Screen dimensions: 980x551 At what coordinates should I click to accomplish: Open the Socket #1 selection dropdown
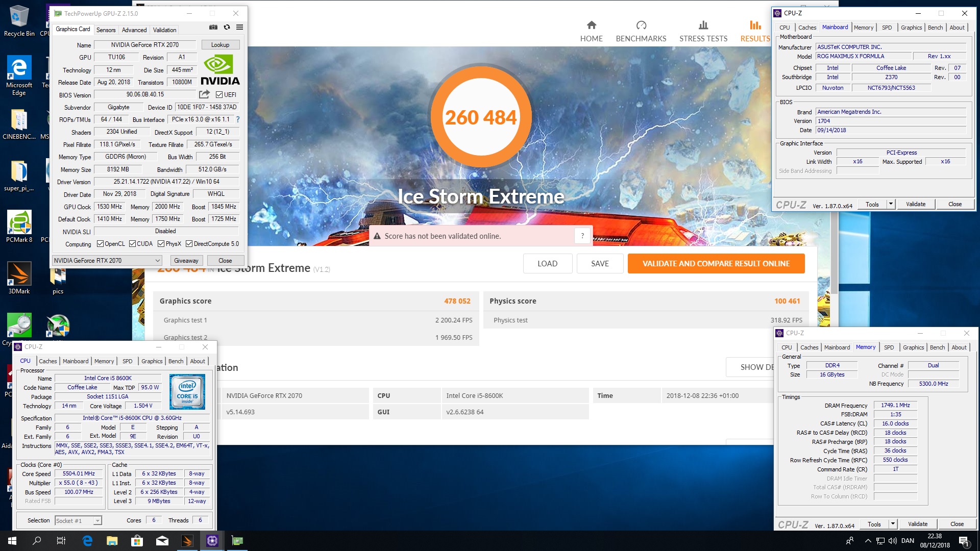pos(78,520)
